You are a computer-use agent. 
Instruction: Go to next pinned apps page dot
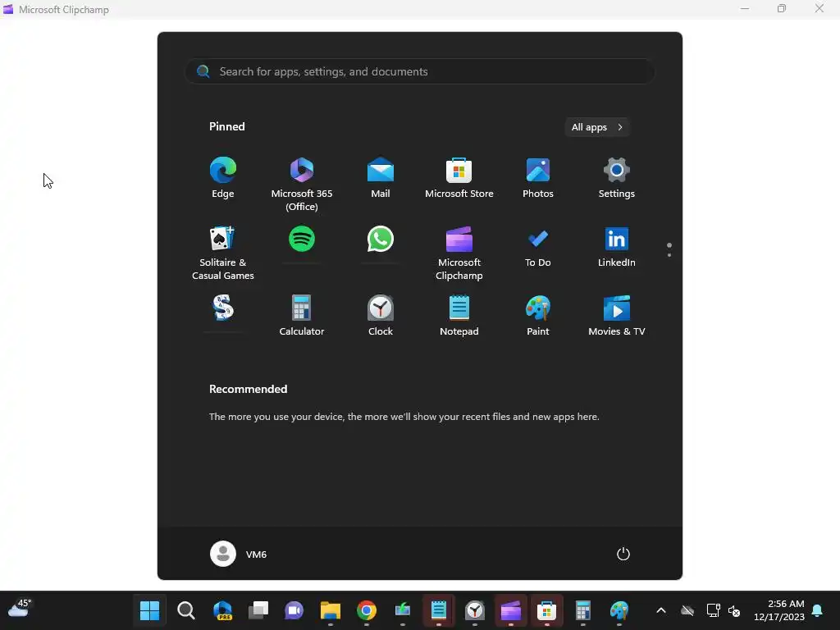click(x=669, y=255)
